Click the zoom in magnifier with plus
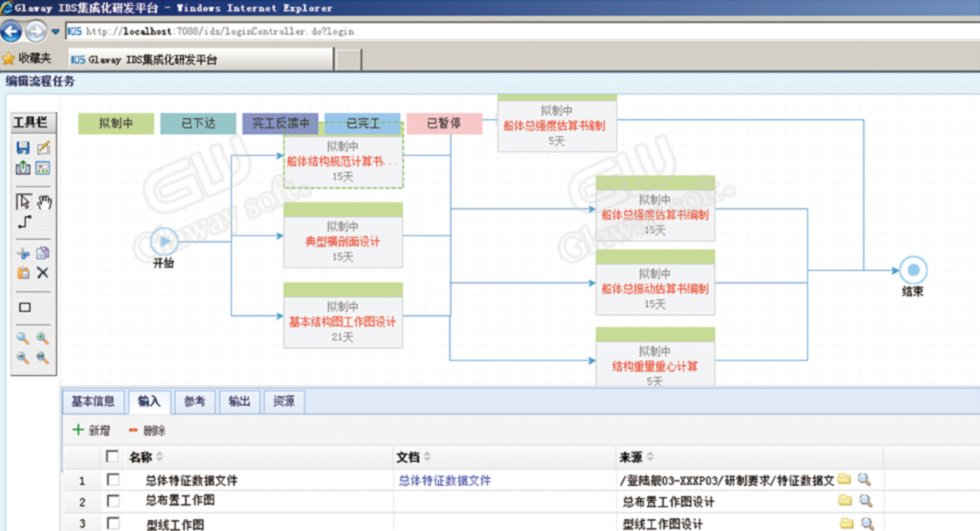 click(x=42, y=338)
